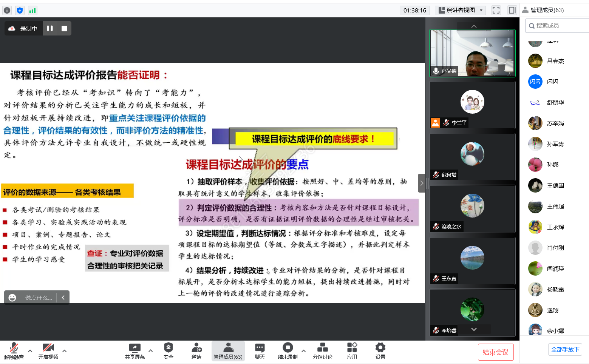
Task: Click the 搜索成员 search field
Action: 557,26
